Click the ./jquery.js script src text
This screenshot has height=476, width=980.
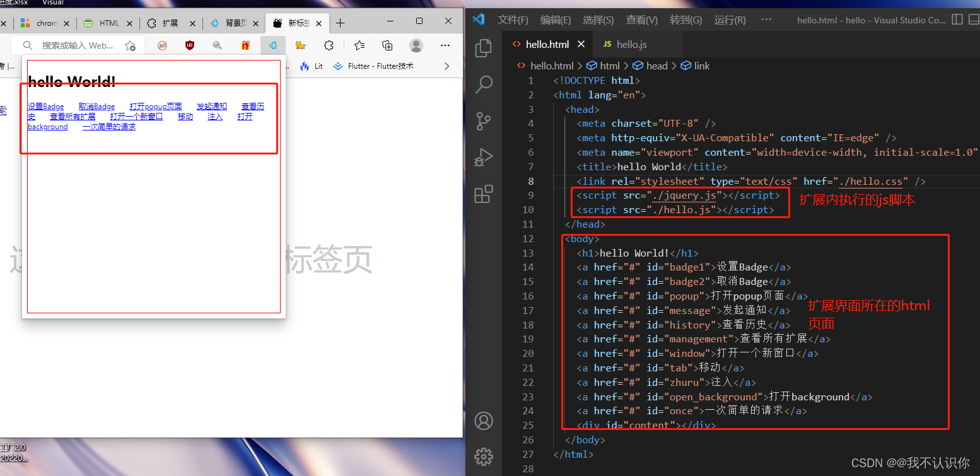coord(683,195)
